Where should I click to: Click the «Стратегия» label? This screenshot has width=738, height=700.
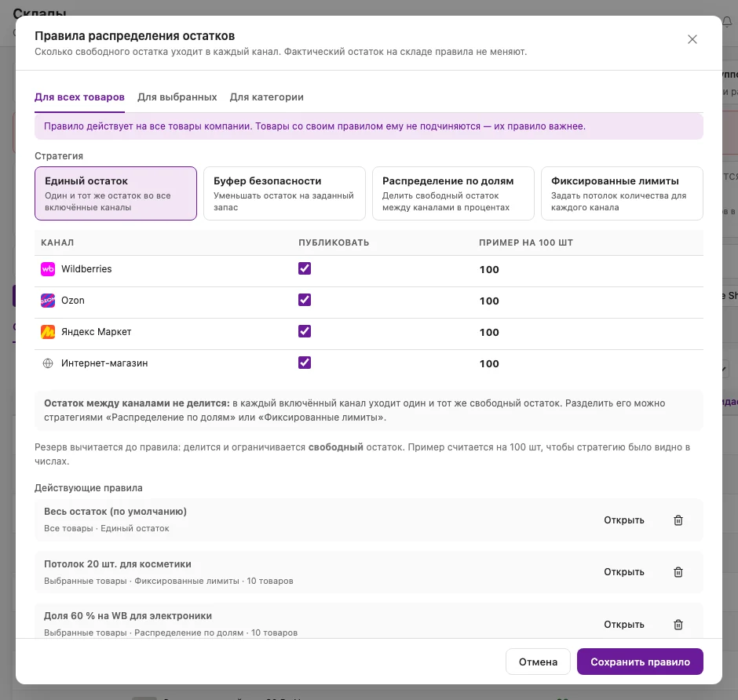click(59, 156)
